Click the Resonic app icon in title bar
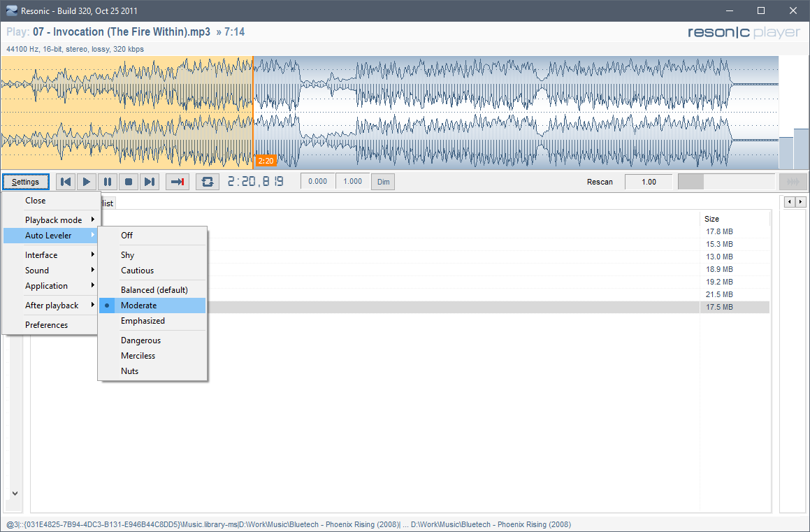810x532 pixels. point(11,10)
